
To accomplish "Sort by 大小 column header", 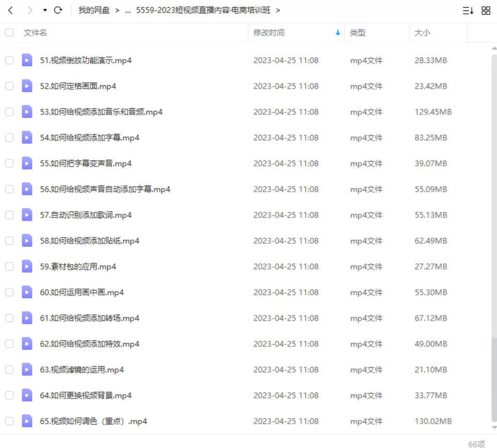I will 422,32.
